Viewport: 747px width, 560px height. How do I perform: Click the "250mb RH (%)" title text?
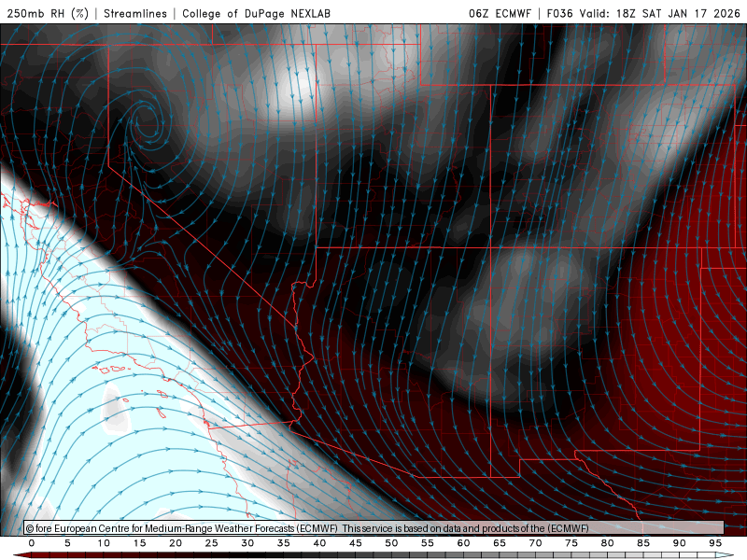point(48,13)
